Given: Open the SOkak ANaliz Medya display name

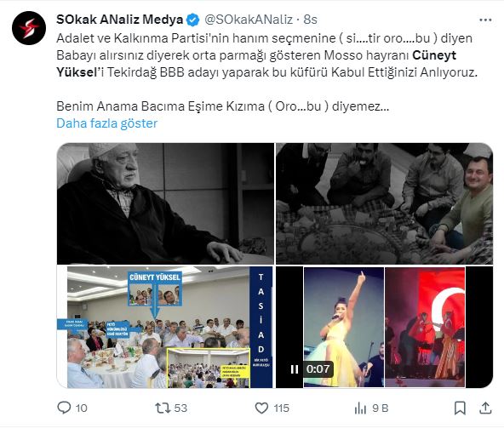Looking at the screenshot, I should coord(119,20).
